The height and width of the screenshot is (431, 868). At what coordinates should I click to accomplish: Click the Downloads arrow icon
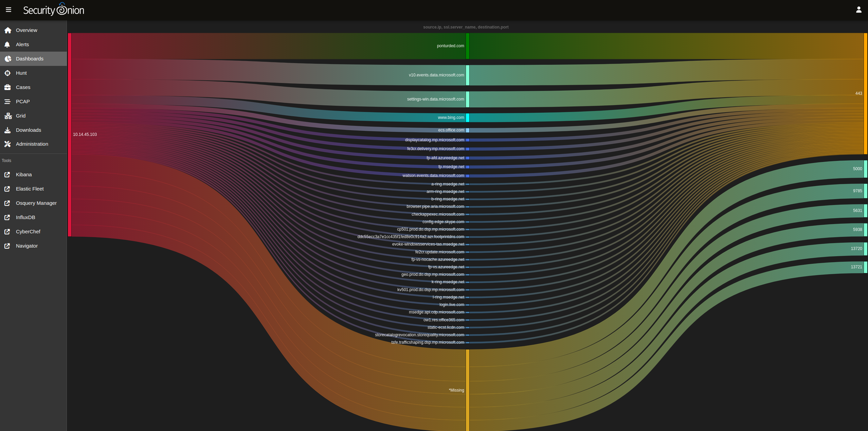tap(7, 130)
